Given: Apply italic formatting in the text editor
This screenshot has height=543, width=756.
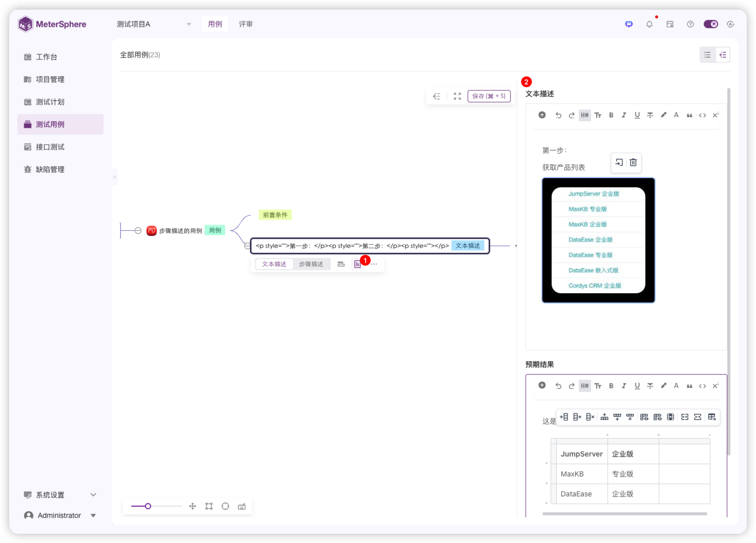Looking at the screenshot, I should [x=624, y=115].
